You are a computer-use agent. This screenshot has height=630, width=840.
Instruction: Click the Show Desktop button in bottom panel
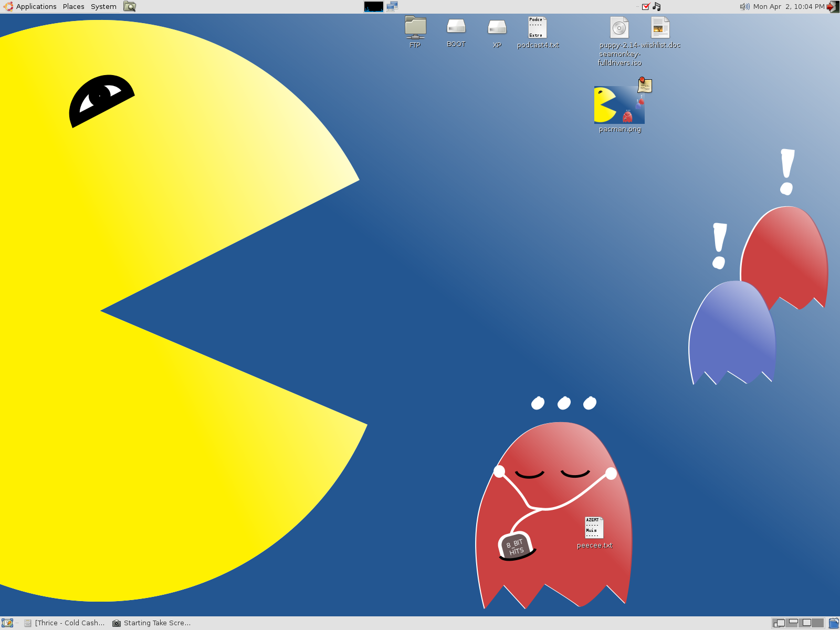pyautogui.click(x=7, y=623)
